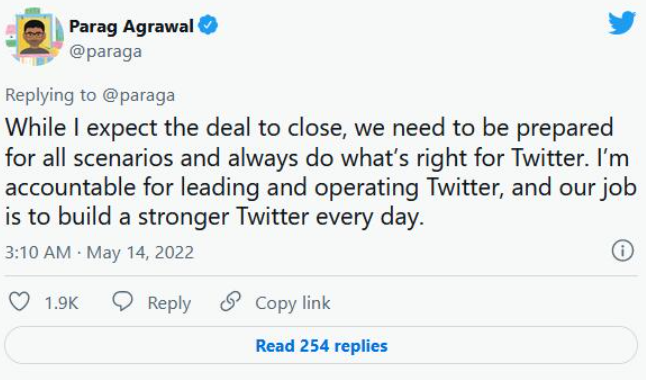
Task: Select the Copy link text
Action: pyautogui.click(x=293, y=304)
